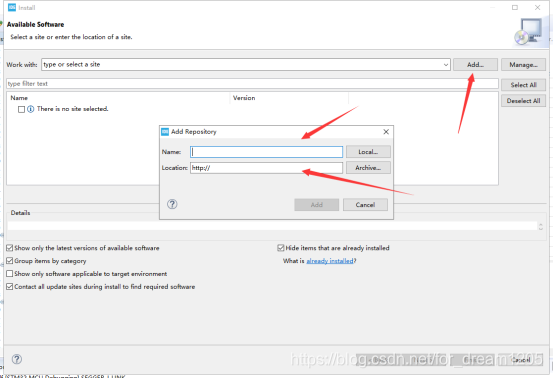Screen dimensions: 553x378
Task: Click the type filter text box
Action: click(252, 84)
